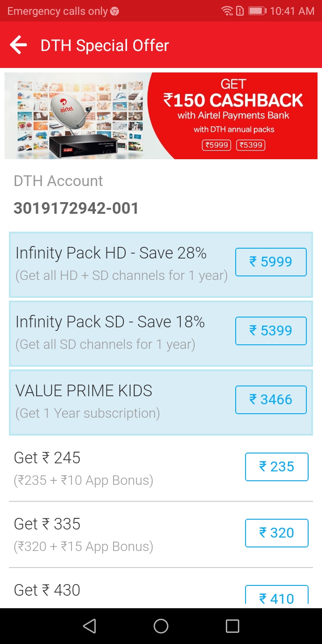
Task: Tap the Wi-Fi status icon
Action: pos(227,11)
